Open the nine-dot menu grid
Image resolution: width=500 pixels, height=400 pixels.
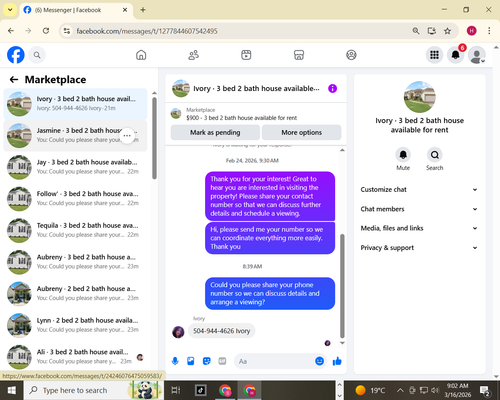434,55
